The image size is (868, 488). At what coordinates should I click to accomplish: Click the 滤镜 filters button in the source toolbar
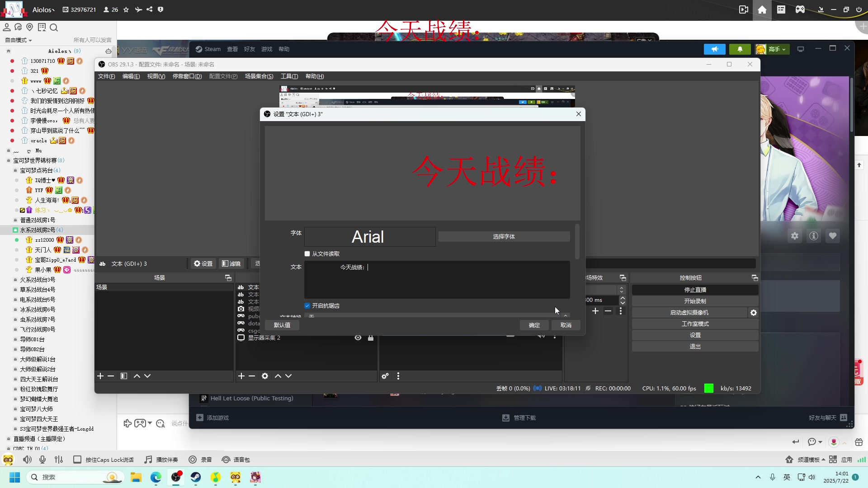point(231,264)
